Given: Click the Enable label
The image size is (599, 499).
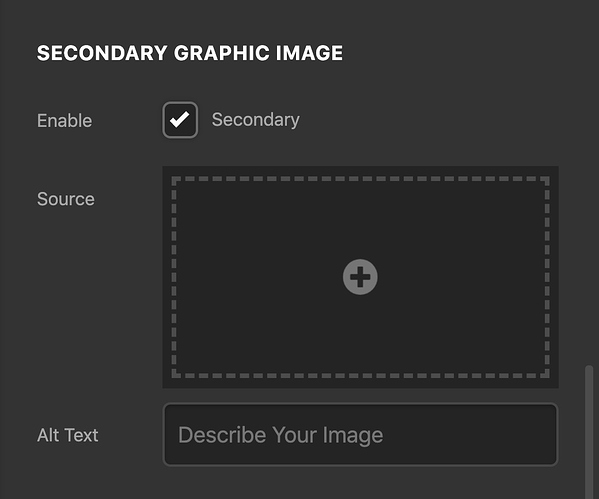Looking at the screenshot, I should 64,121.
